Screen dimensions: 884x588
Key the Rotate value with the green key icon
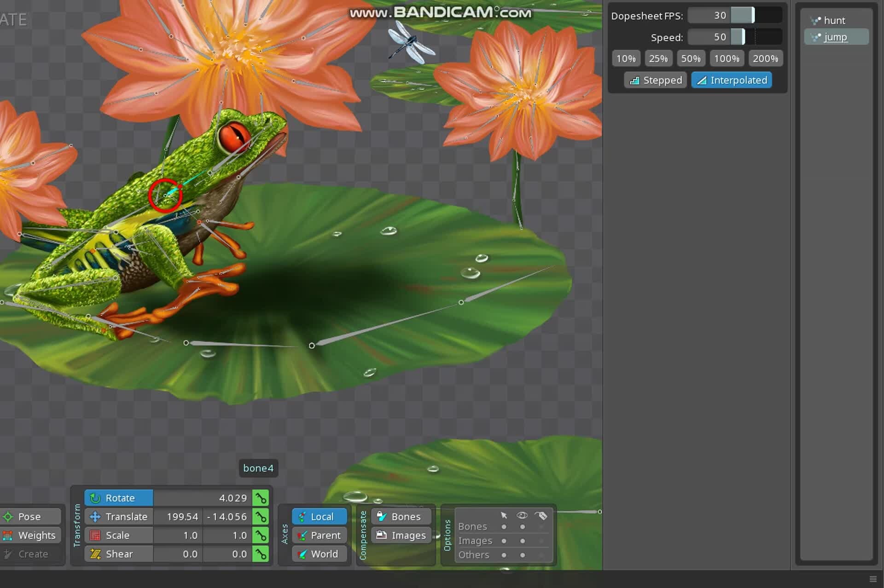click(x=261, y=497)
